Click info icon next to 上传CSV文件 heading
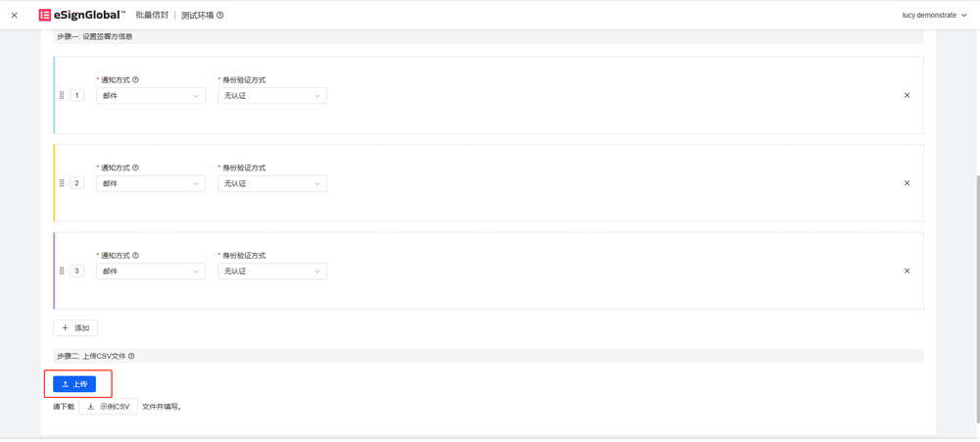Viewport: 980px width, 442px height. pyautogui.click(x=131, y=357)
